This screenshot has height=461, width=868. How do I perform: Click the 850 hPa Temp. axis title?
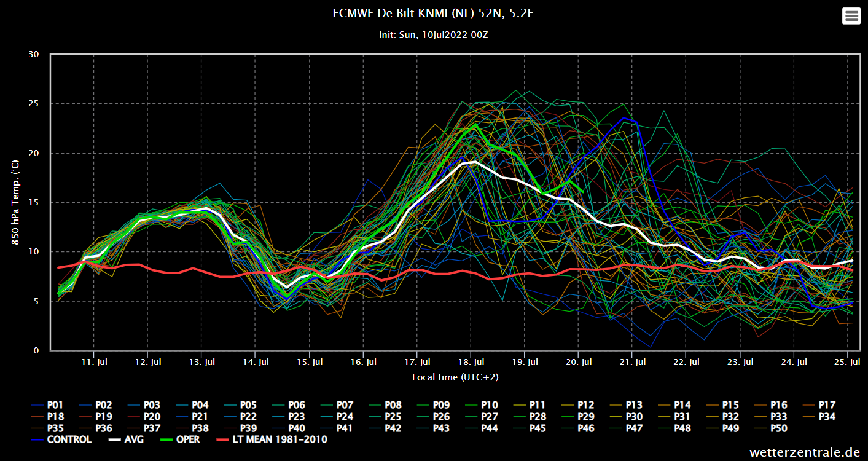(x=15, y=202)
